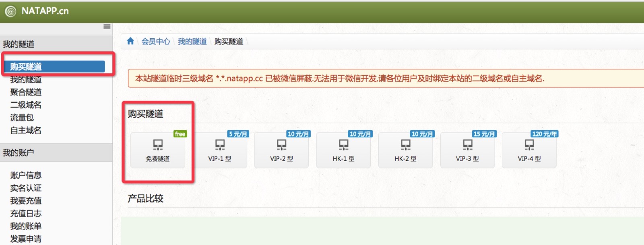644x245 pixels.
Task: Click the NATAPP.cn spiral logo icon
Action: click(x=10, y=11)
